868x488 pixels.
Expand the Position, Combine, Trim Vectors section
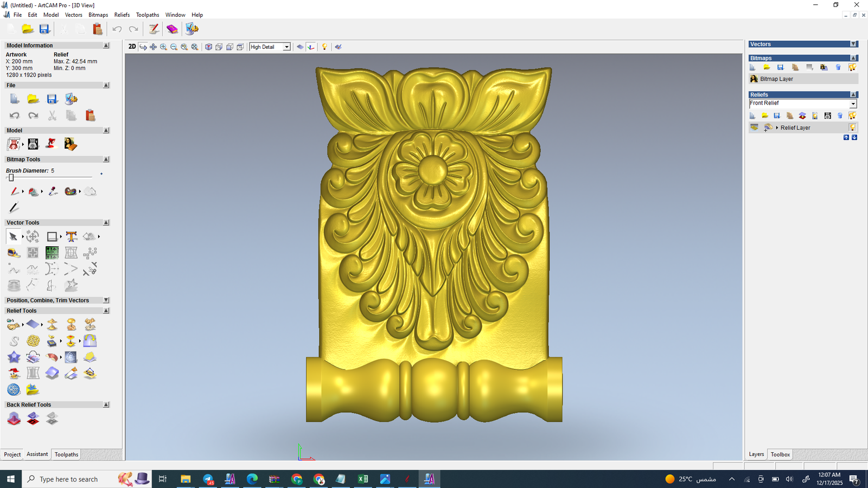(106, 300)
